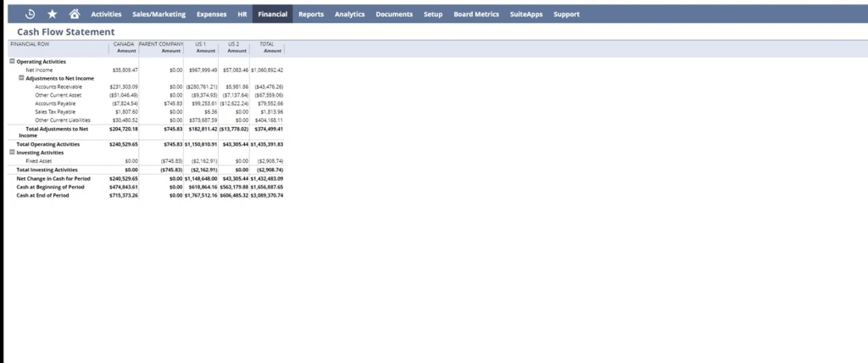868x363 pixels.
Task: Open the Support menu
Action: [567, 14]
